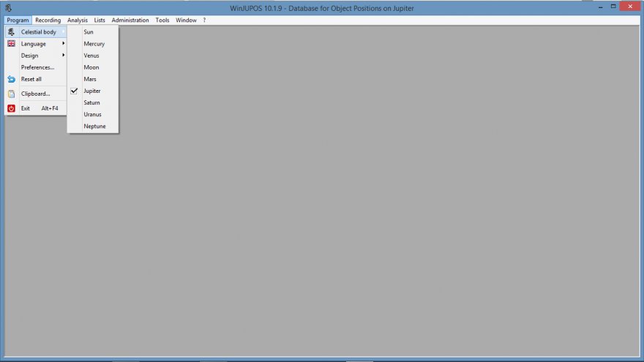Click the Clipboard icon in Program menu
The image size is (644, 362).
(x=11, y=94)
